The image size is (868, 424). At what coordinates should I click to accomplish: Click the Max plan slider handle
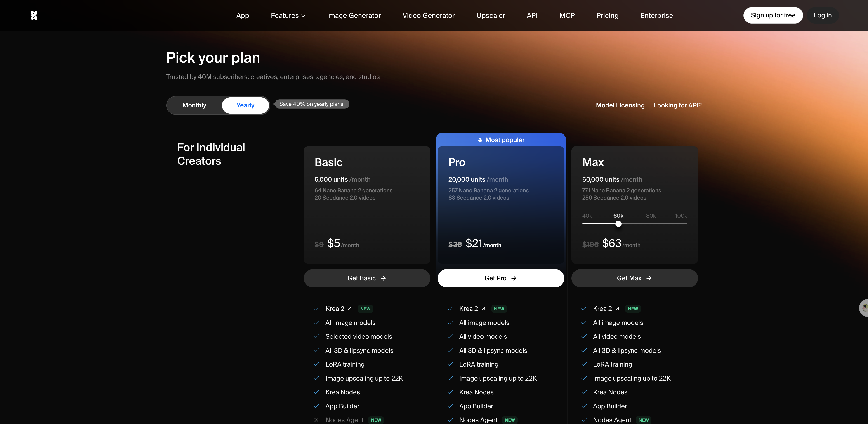click(x=618, y=224)
